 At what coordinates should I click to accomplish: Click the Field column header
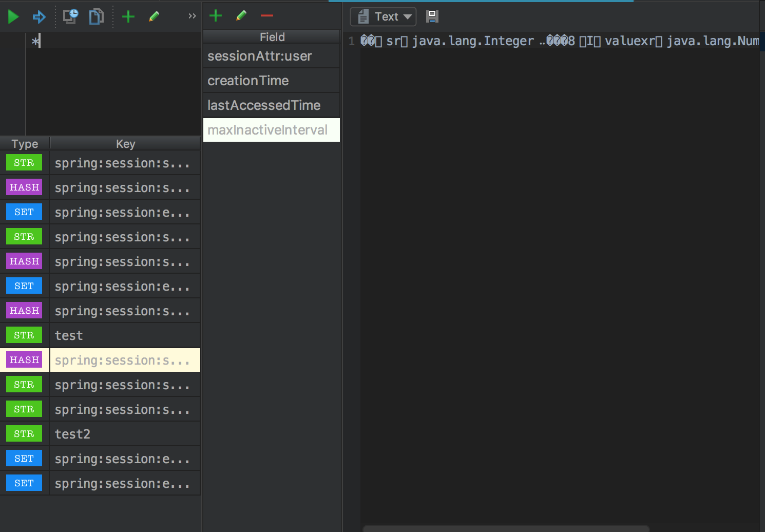[272, 37]
